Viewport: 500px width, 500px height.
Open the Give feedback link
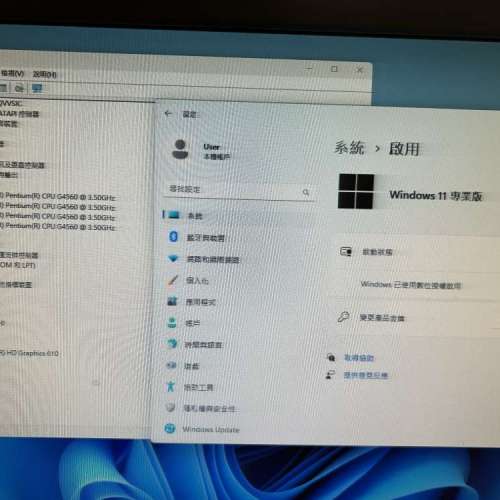click(366, 375)
